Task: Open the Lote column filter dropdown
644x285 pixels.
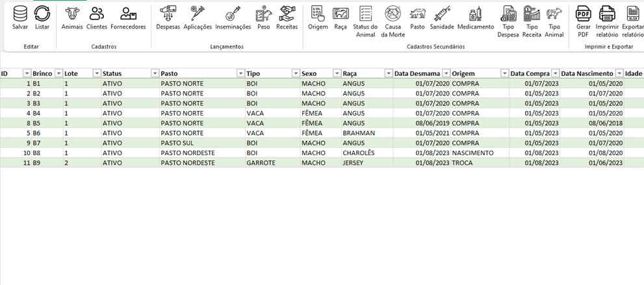Action: [97, 73]
